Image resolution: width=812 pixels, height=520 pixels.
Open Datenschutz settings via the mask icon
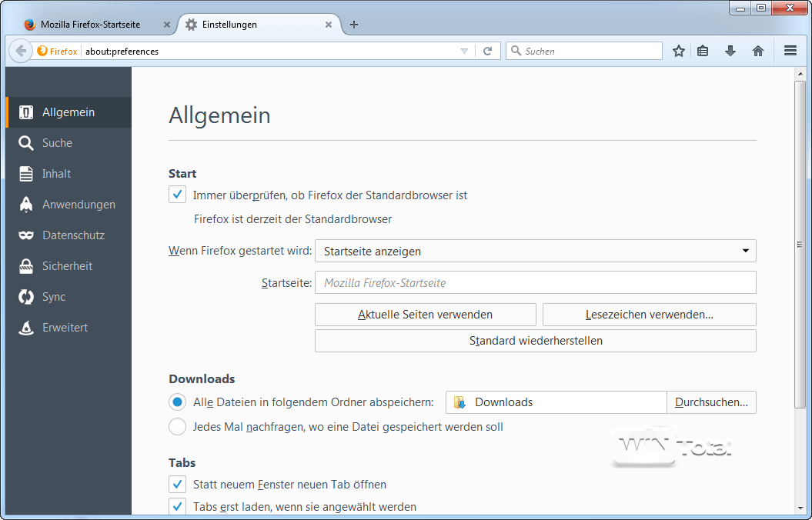(x=75, y=235)
